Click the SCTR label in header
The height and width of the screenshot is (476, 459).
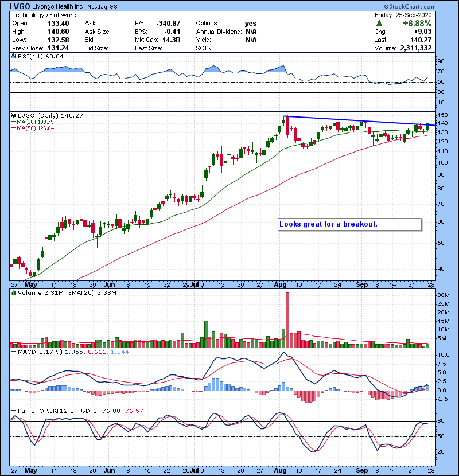point(204,48)
